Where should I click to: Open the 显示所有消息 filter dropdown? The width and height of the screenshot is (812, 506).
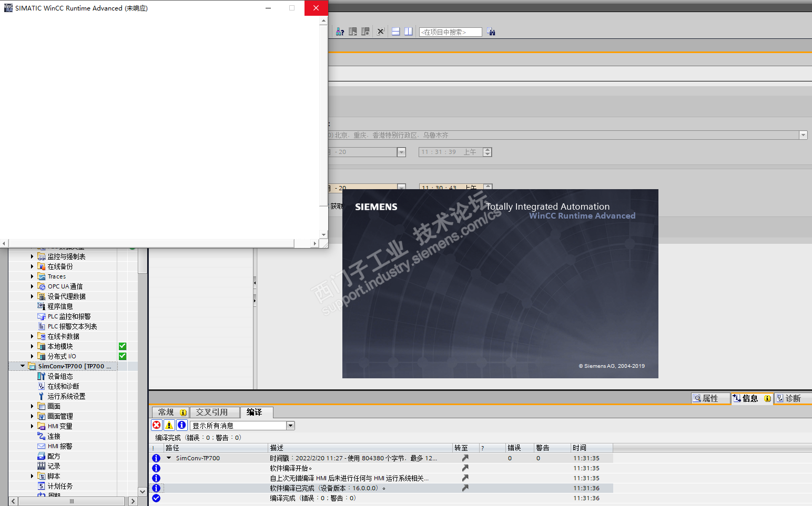click(x=290, y=426)
